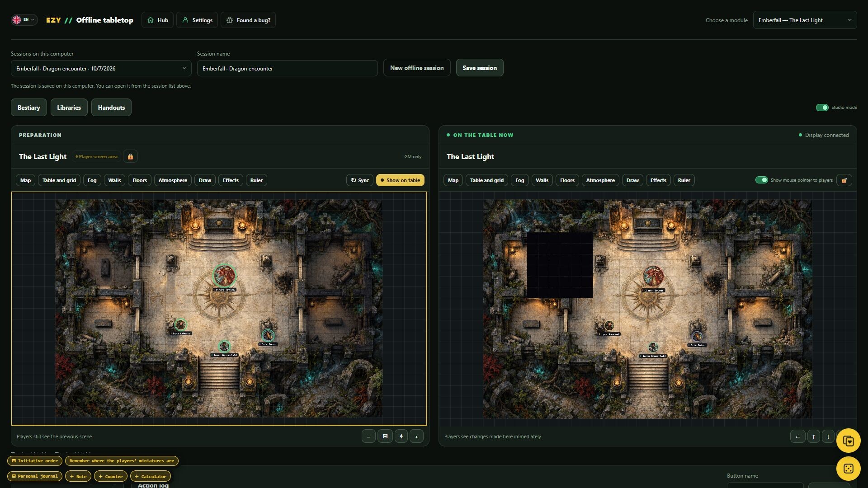Open the favorites cards floating button
Image resolution: width=868 pixels, height=488 pixels.
[848, 441]
